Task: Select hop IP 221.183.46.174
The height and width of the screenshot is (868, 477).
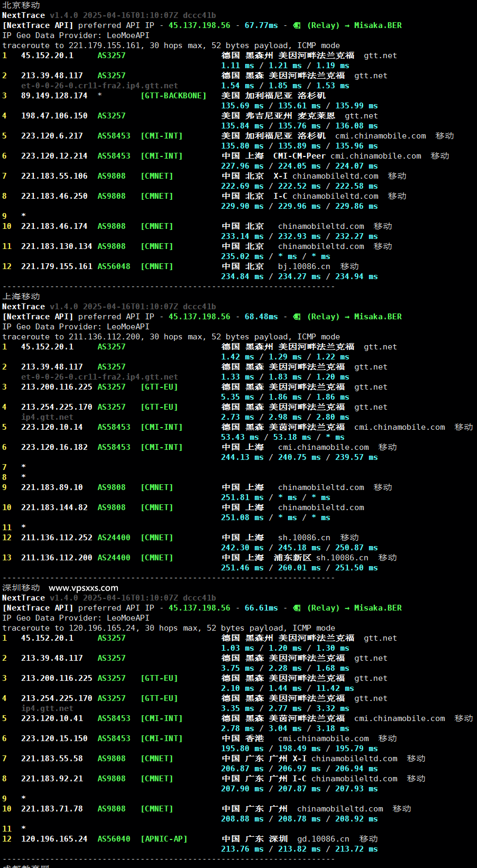Action: (x=54, y=226)
